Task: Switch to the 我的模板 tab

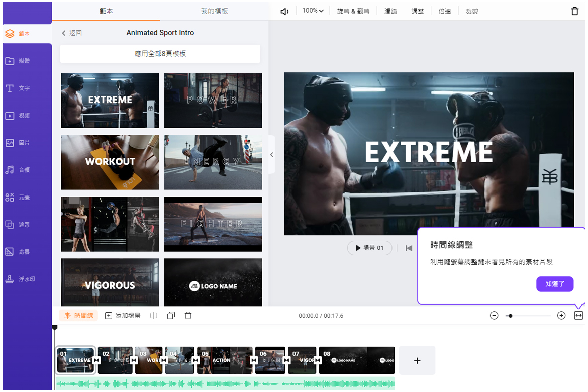Action: (214, 11)
